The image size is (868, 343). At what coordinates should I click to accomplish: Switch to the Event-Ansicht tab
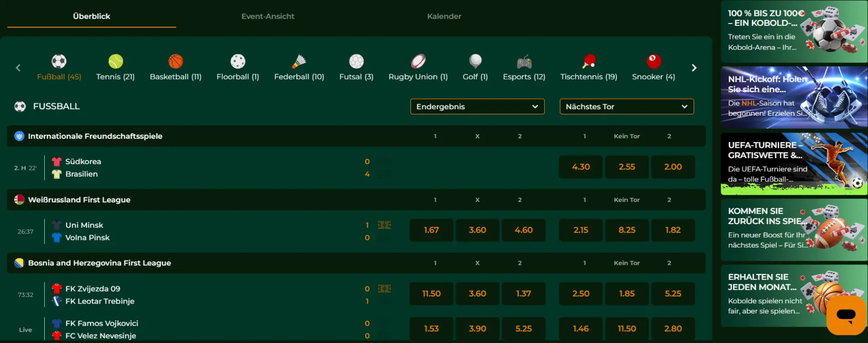coord(268,16)
